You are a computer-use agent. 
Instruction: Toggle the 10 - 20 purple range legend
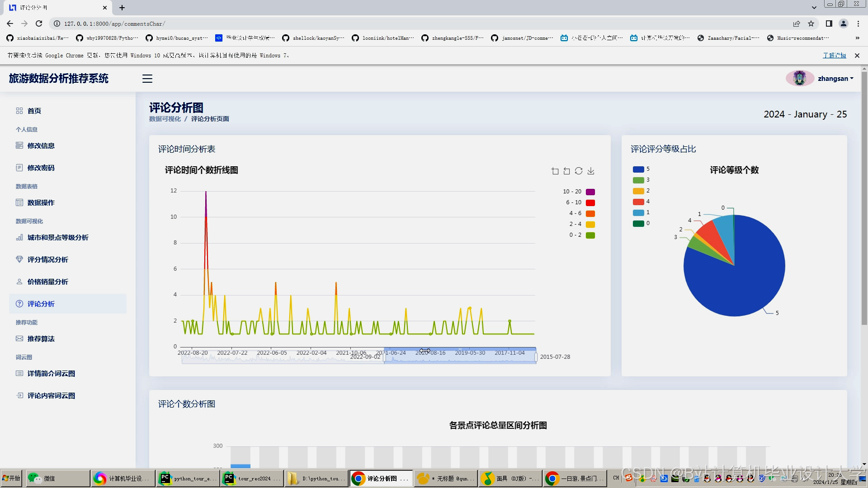[590, 192]
